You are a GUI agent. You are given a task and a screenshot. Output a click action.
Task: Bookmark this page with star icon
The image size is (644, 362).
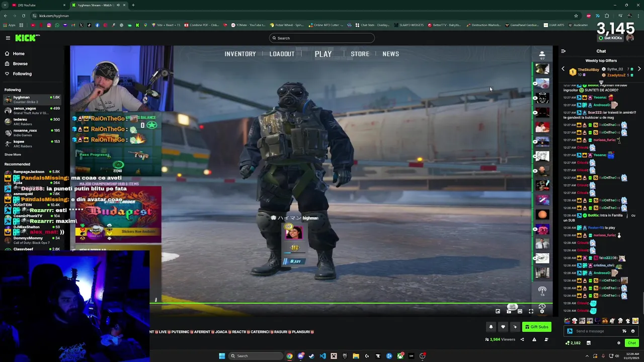(576, 16)
